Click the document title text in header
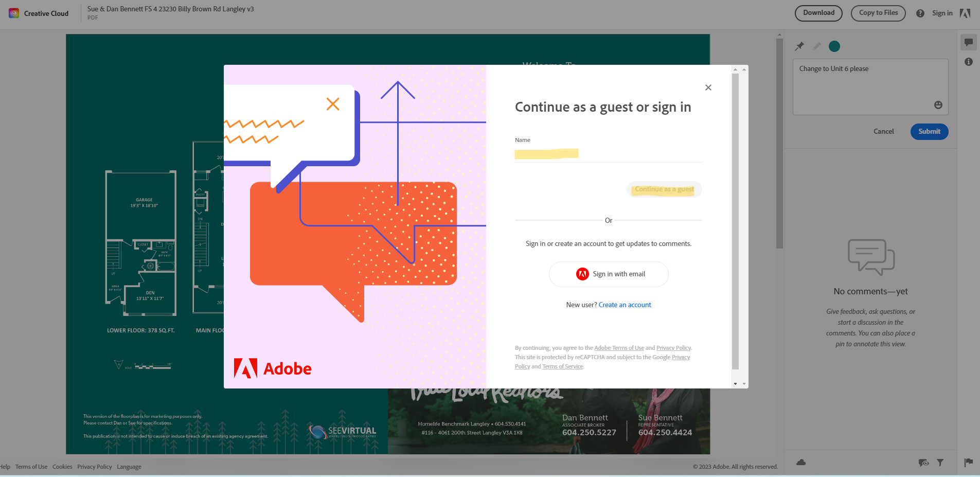 [x=170, y=9]
